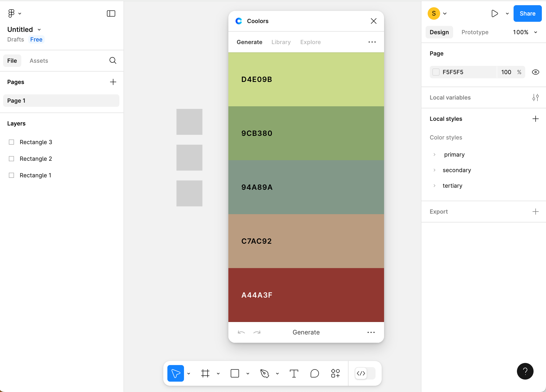Viewport: 546px width, 392px height.
Task: Expand the tertiary color style group
Action: (x=434, y=186)
